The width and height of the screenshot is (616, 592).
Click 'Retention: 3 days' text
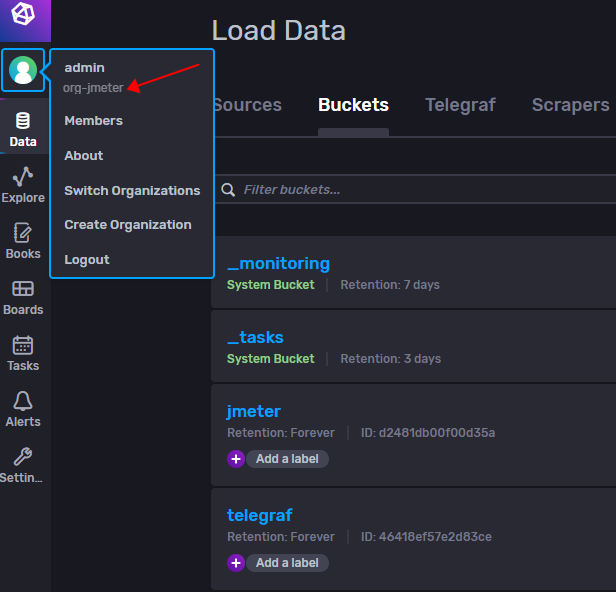click(x=390, y=359)
